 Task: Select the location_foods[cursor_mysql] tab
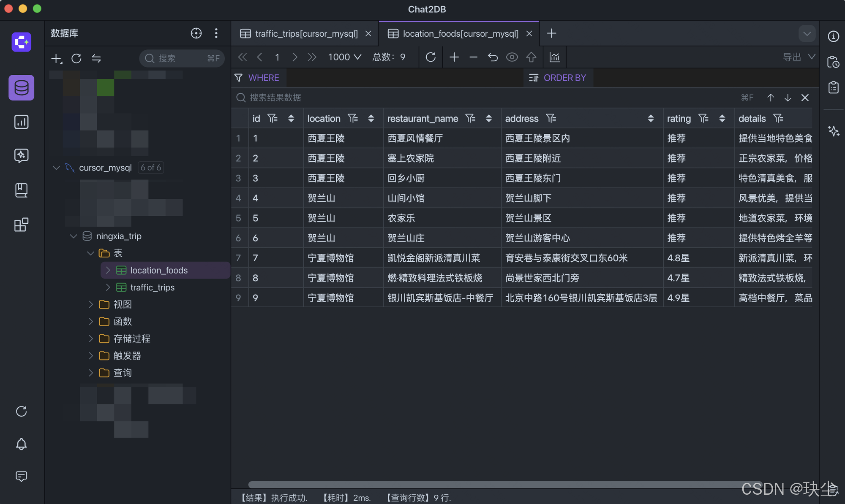[460, 33]
